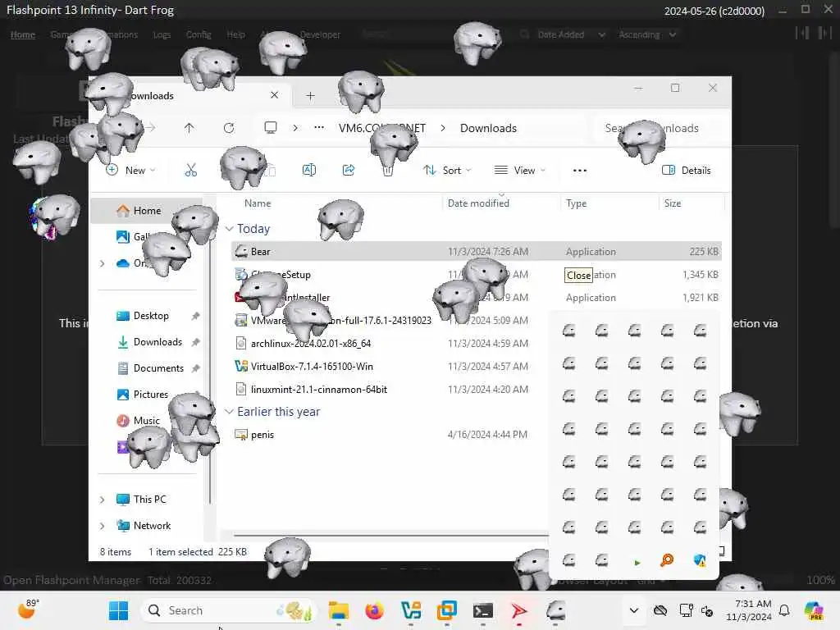Collapse the Today group

click(x=230, y=229)
